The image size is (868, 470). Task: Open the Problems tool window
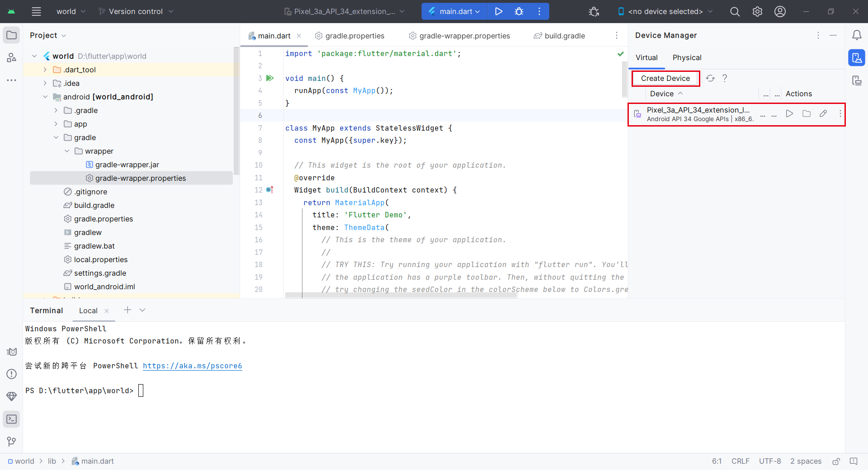coord(12,374)
